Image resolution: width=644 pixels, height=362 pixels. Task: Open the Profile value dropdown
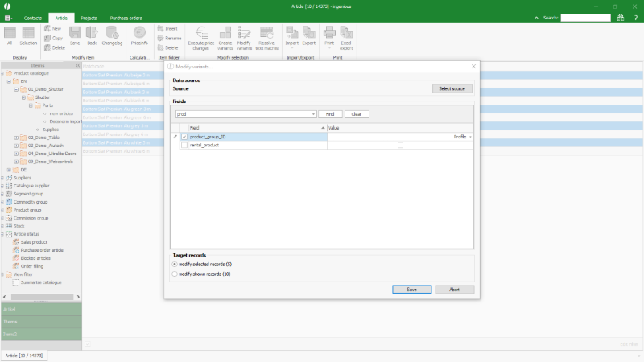(x=470, y=137)
